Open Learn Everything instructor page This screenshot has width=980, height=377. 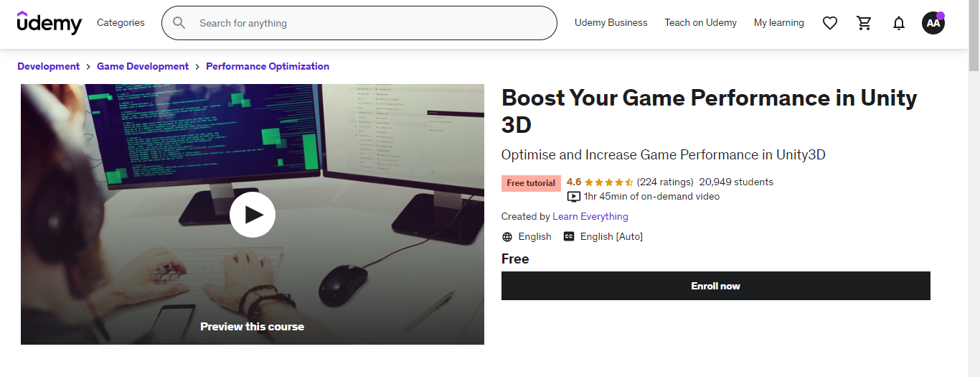pos(590,217)
